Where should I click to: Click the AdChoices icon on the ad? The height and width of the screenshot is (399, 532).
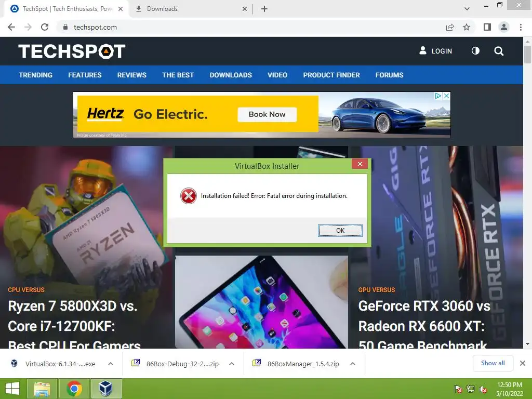point(438,96)
